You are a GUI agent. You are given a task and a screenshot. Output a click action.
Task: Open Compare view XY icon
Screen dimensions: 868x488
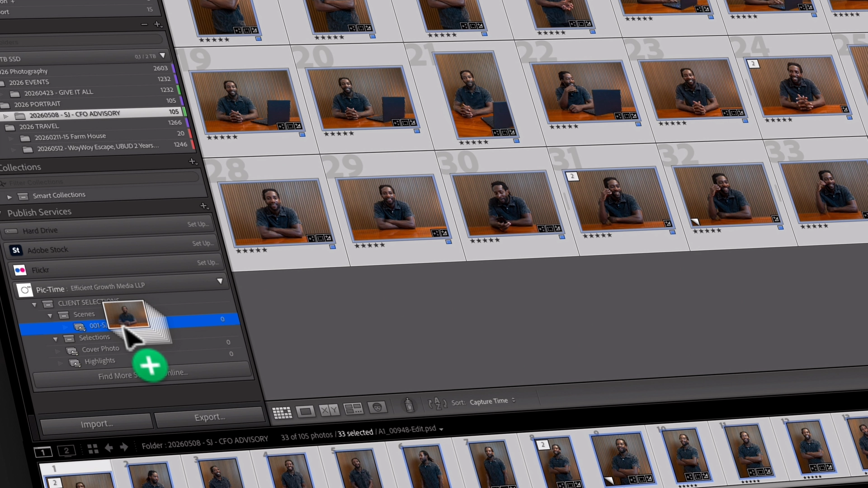pos(329,410)
